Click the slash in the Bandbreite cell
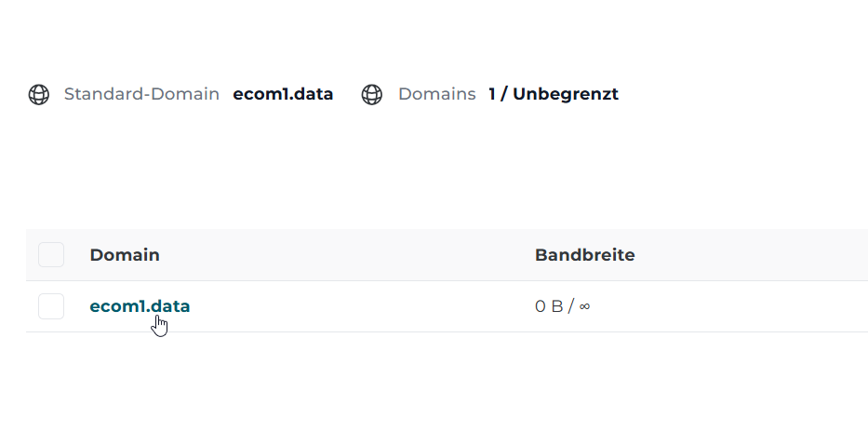The image size is (868, 446). [x=570, y=306]
